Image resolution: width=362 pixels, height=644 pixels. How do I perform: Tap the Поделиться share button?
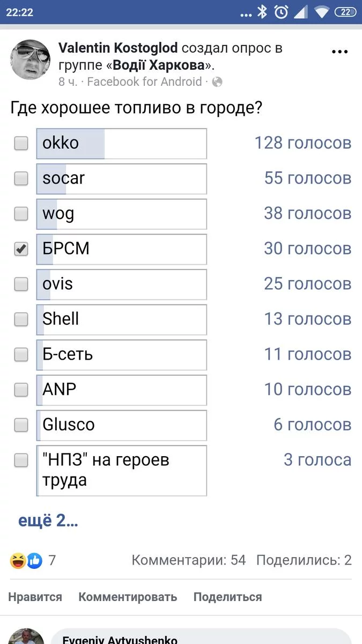point(227,597)
